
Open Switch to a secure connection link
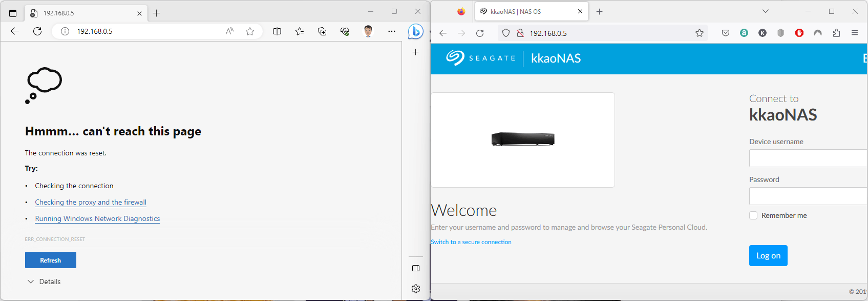pos(471,242)
